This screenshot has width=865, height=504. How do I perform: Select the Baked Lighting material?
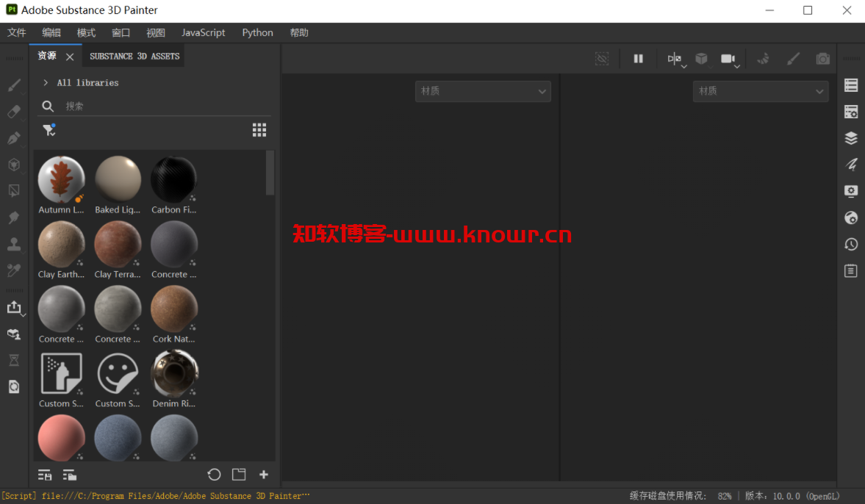[118, 180]
